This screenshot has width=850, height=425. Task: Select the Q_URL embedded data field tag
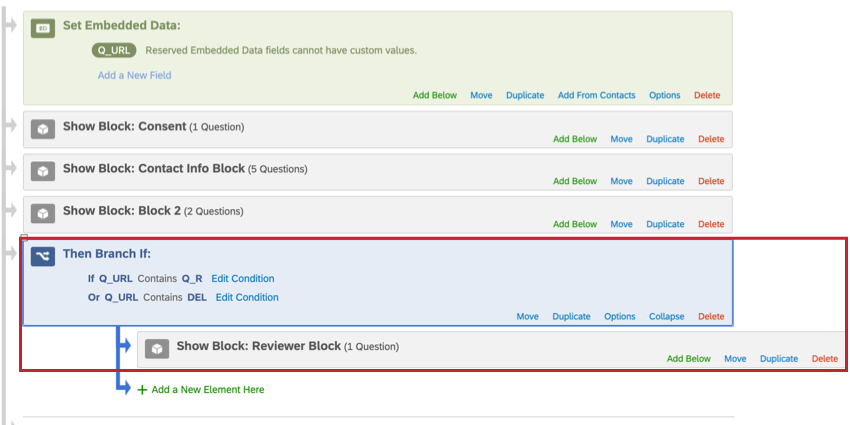tap(114, 50)
